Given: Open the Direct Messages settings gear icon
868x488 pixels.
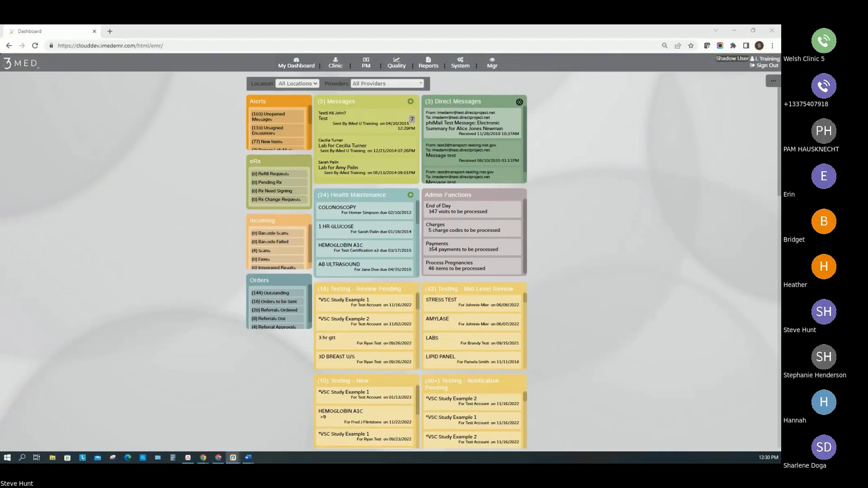Looking at the screenshot, I should tap(519, 102).
